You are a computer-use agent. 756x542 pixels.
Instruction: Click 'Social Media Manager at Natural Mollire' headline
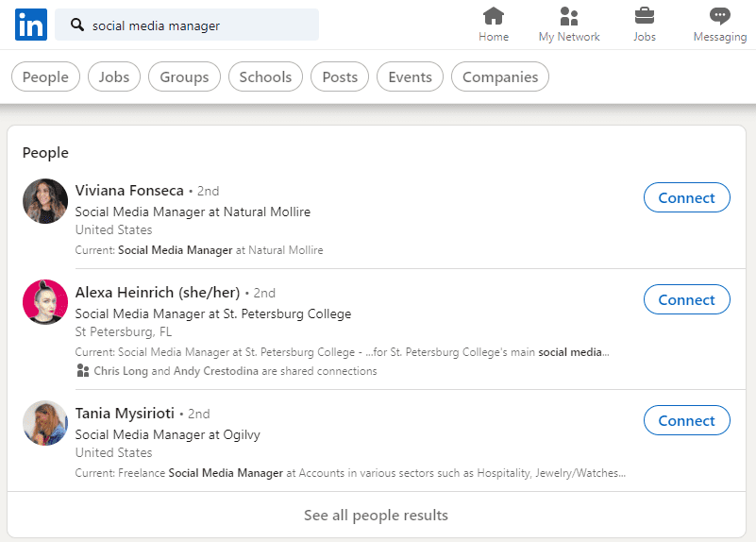click(193, 212)
